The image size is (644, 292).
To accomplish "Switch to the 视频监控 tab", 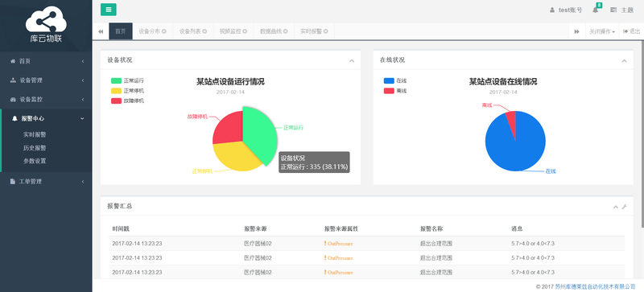I will pyautogui.click(x=230, y=31).
